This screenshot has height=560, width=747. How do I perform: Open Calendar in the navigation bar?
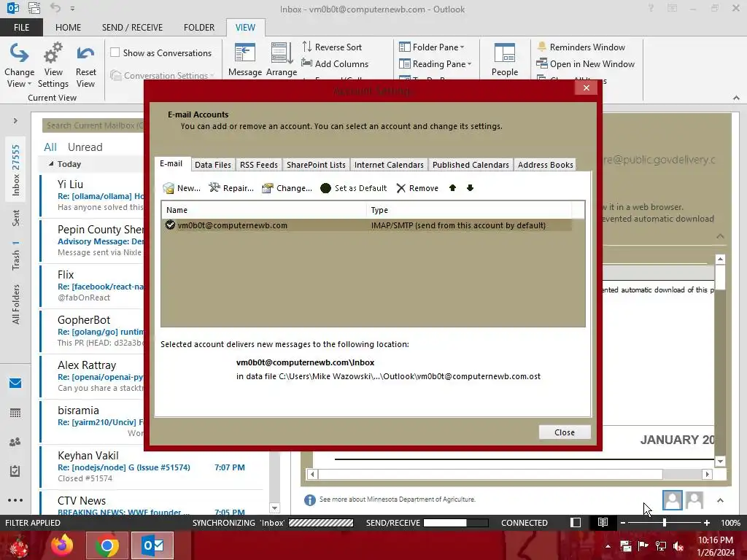tap(15, 413)
